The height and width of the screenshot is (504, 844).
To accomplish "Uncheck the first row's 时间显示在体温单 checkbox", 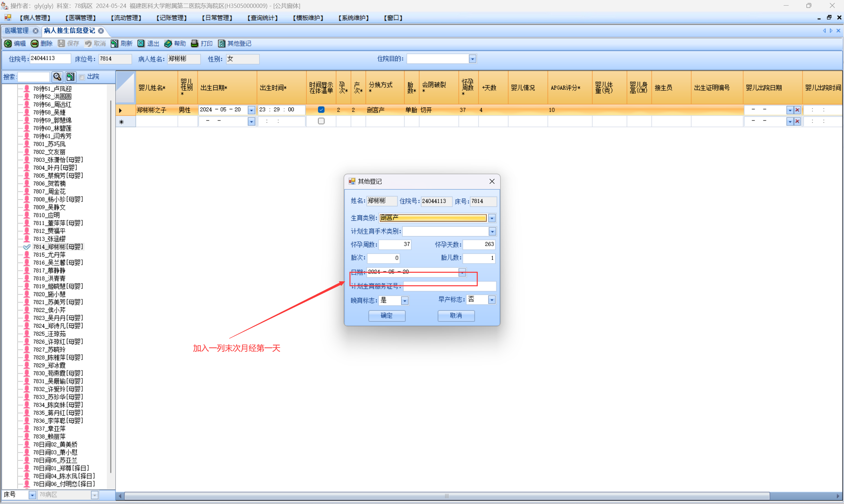I will click(321, 110).
